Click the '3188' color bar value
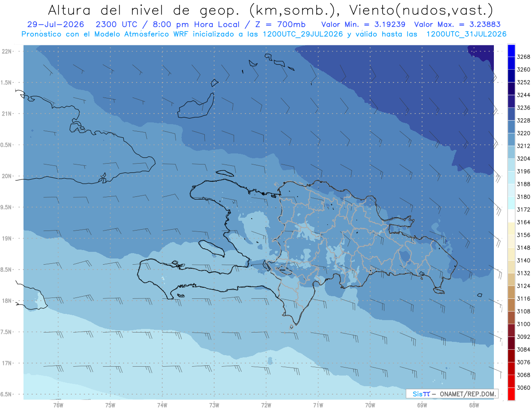Screen dimensions: 532x411 pos(524,184)
